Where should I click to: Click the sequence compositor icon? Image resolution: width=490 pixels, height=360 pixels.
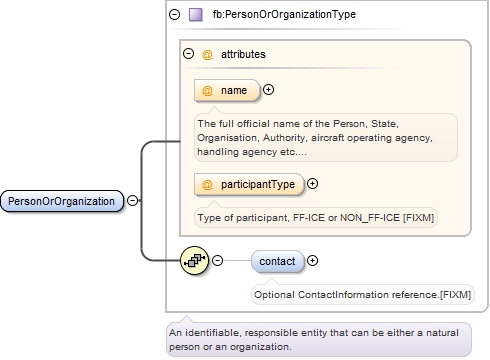(195, 260)
